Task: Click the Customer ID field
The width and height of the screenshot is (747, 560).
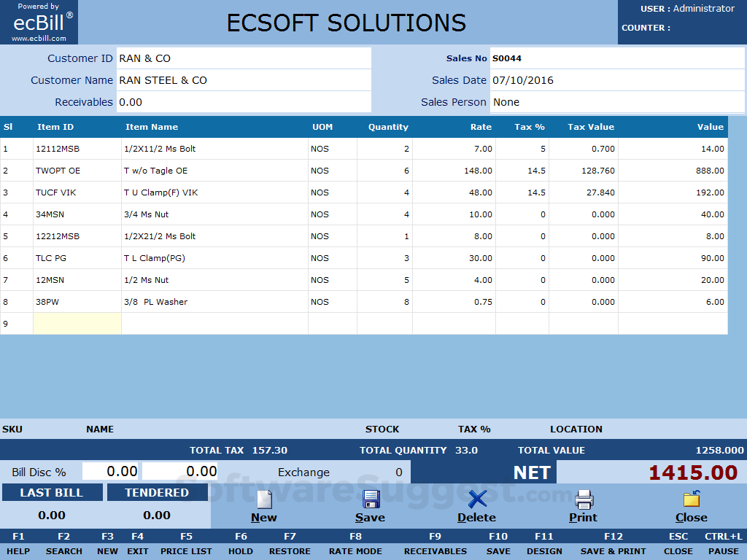Action: tap(244, 58)
